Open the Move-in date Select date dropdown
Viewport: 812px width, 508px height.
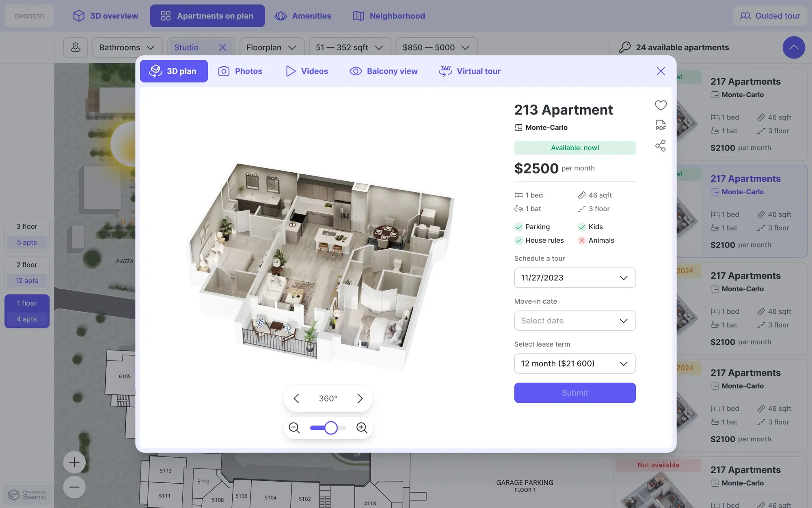[575, 321]
